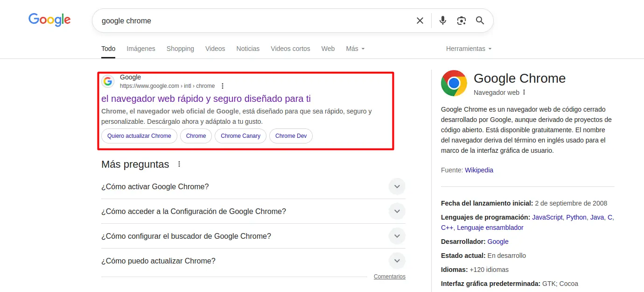Switch to the Imágenes tab
644x292 pixels.
point(141,49)
